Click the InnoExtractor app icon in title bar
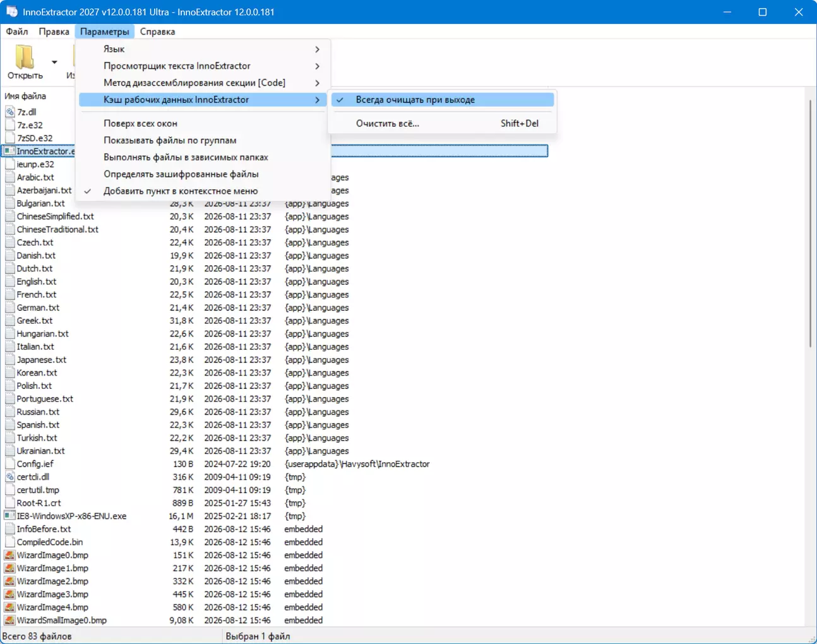Screen dimensions: 817x644 [x=12, y=12]
